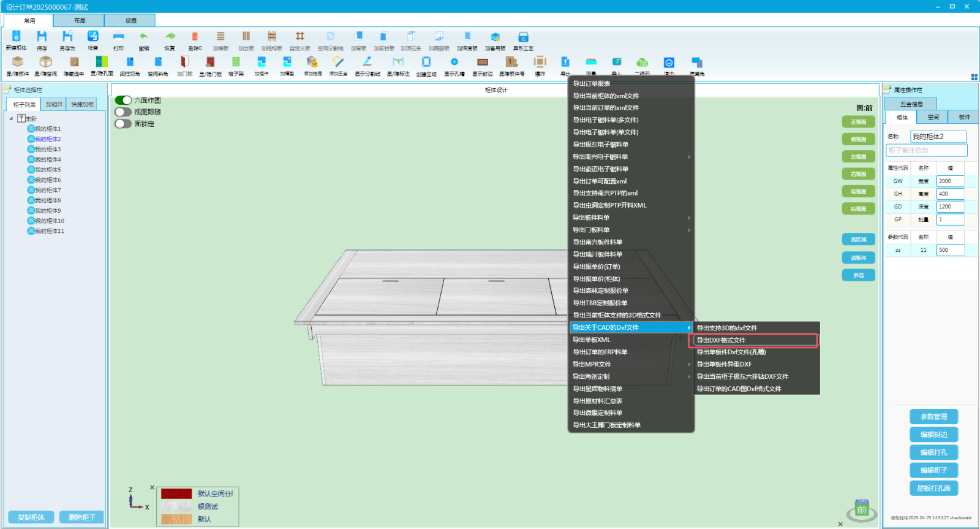Enable the 面锁定 switch
The image size is (980, 529).
123,123
